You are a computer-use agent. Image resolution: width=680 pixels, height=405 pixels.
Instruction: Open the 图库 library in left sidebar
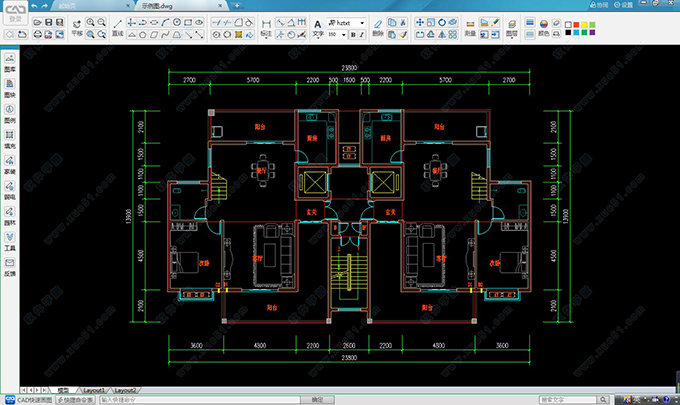pyautogui.click(x=10, y=62)
